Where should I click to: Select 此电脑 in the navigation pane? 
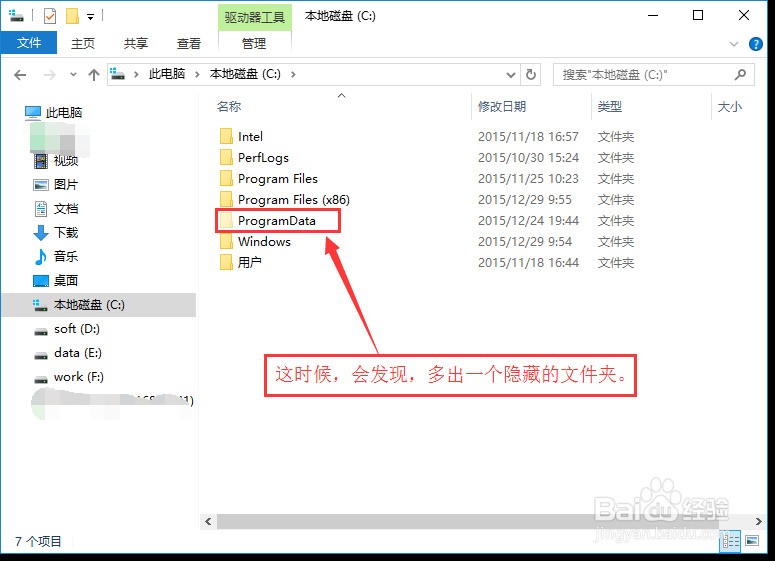pyautogui.click(x=53, y=113)
